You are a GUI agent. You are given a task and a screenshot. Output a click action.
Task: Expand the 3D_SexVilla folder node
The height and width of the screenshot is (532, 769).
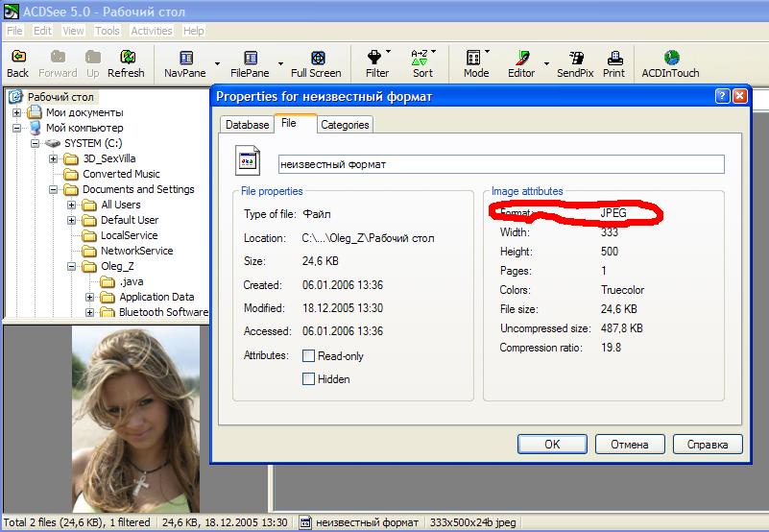[x=53, y=158]
